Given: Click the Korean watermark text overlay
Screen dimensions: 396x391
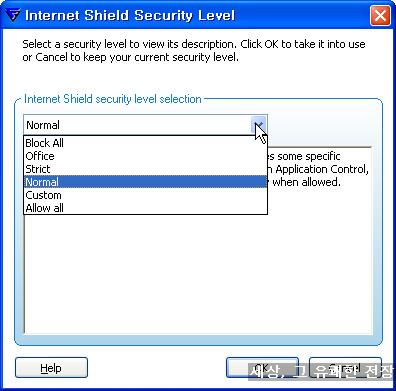Looking at the screenshot, I should tap(322, 371).
